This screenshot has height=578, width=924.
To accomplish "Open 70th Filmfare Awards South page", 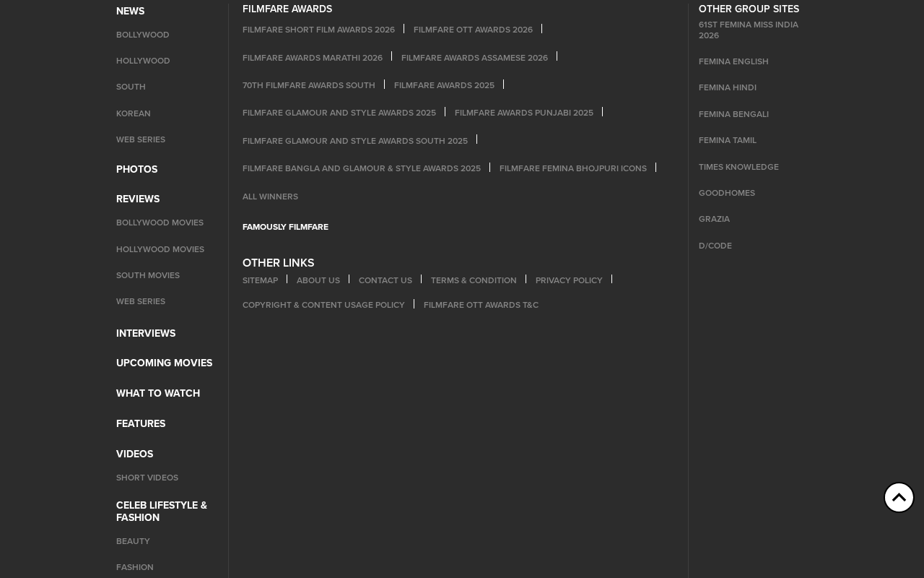I will [309, 85].
